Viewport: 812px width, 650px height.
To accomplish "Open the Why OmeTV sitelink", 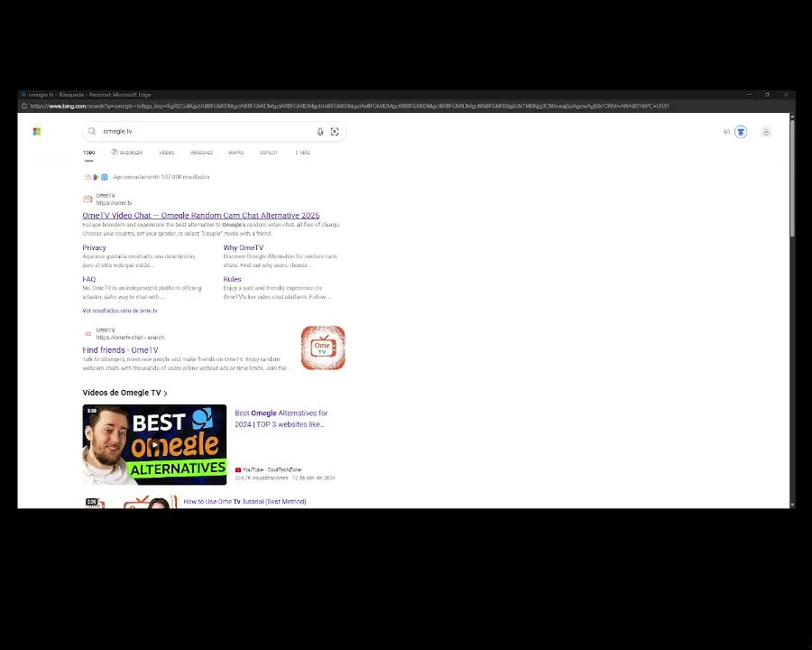I will coord(244,247).
